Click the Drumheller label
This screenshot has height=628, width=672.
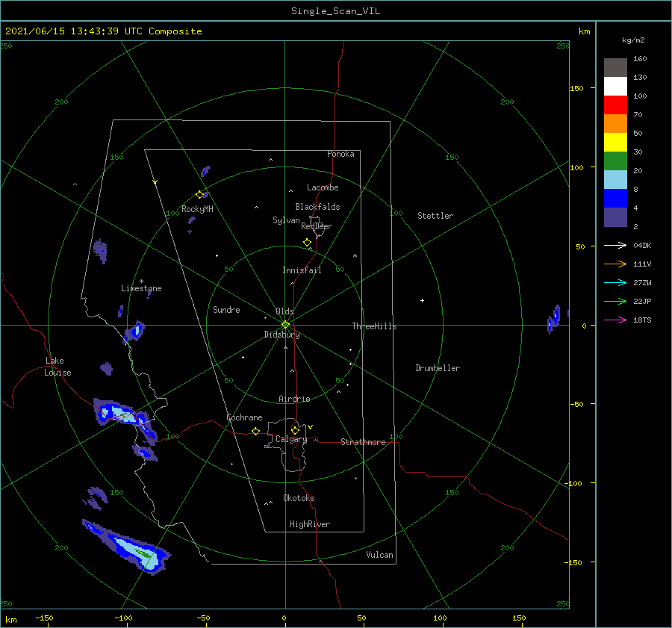coord(438,368)
